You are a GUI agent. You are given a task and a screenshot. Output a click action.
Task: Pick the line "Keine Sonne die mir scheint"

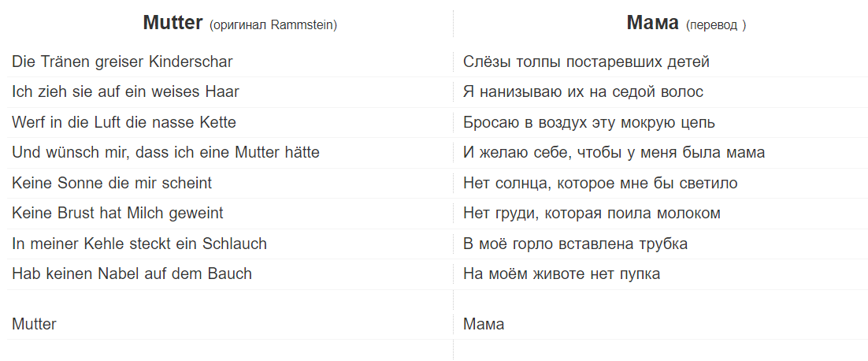(112, 183)
